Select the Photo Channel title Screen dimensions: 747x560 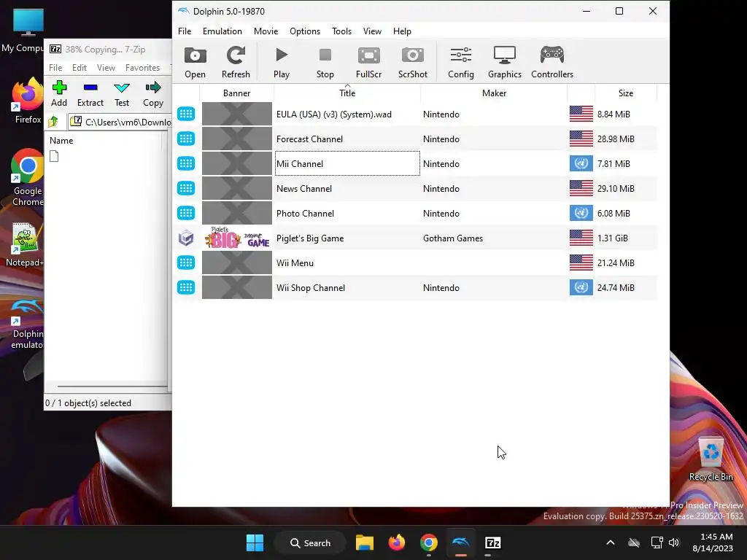point(305,214)
